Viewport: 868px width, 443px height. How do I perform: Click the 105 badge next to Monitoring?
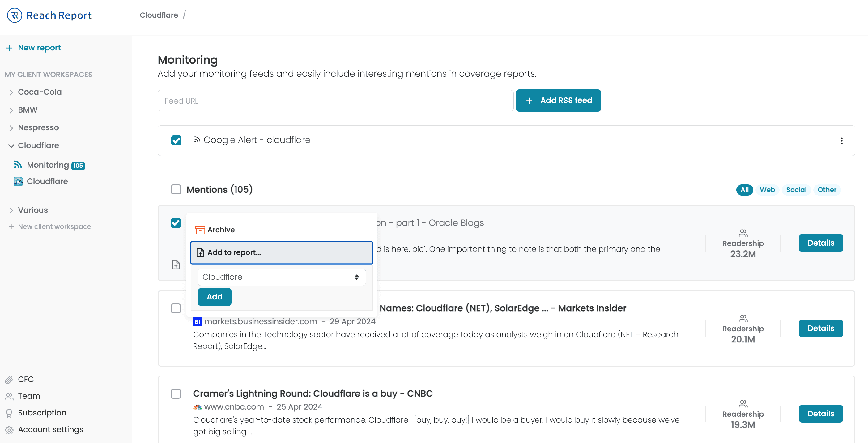click(x=78, y=166)
